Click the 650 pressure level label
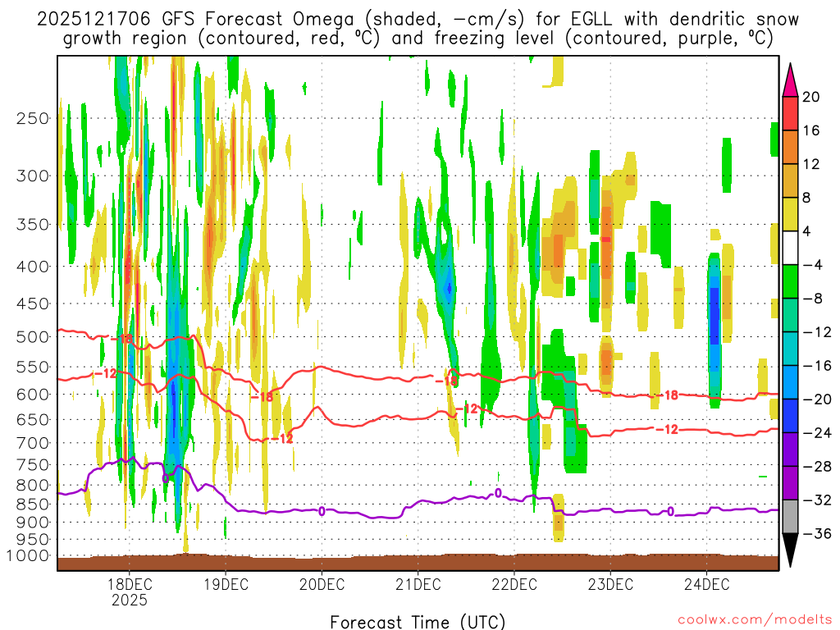The width and height of the screenshot is (840, 630). pyautogui.click(x=33, y=419)
